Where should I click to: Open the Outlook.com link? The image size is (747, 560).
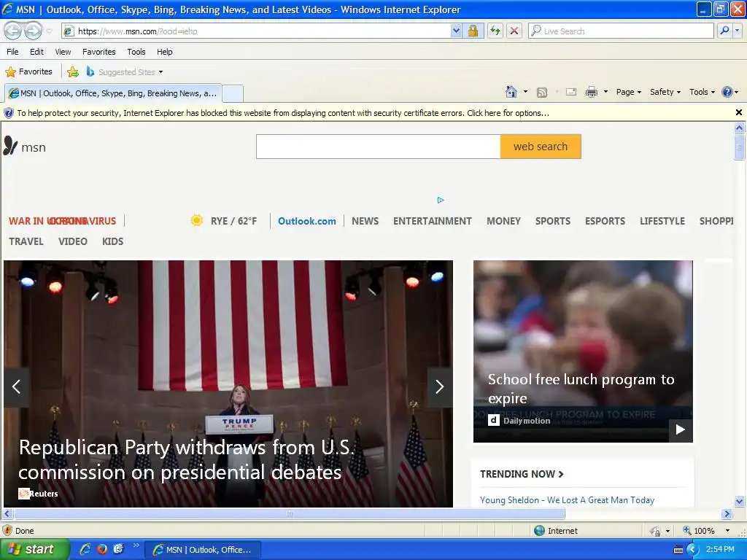point(307,221)
